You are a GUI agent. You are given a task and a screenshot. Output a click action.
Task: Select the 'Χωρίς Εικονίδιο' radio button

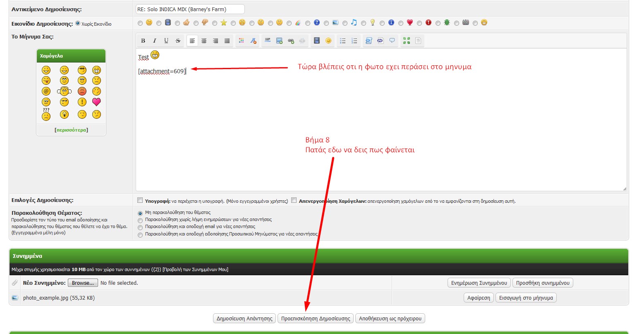tap(78, 24)
